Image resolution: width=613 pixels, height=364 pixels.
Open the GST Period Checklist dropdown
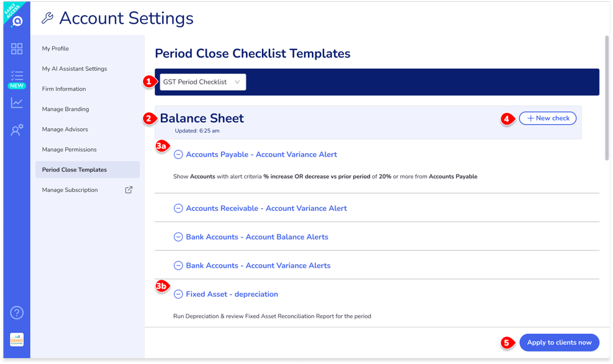[202, 81]
